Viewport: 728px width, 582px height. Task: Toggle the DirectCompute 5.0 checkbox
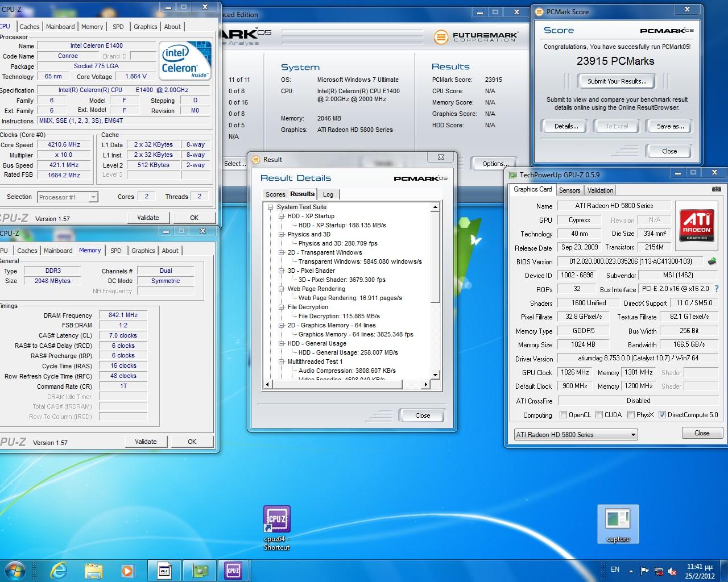(x=662, y=415)
